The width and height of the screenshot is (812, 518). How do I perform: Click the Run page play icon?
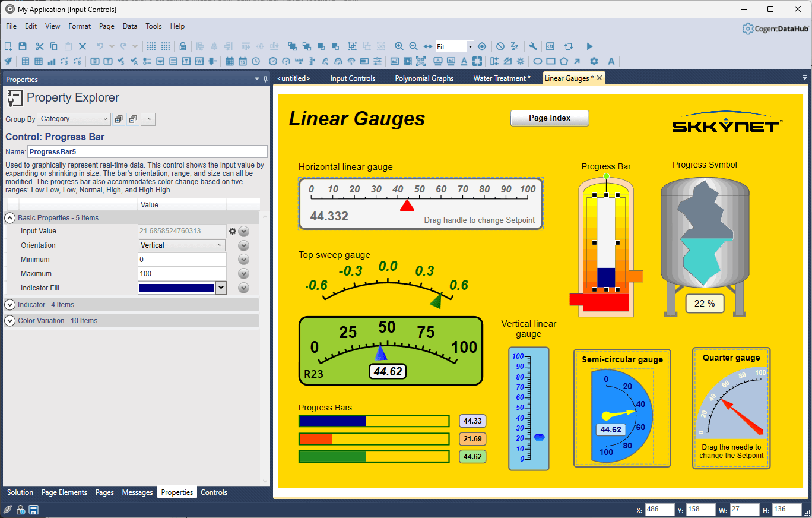tap(589, 46)
